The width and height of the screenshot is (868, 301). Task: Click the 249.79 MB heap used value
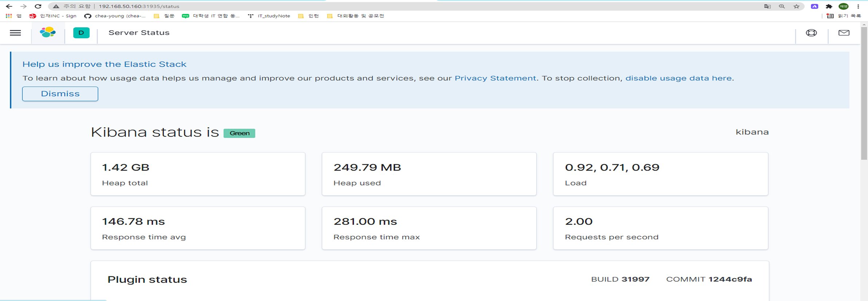tap(367, 167)
